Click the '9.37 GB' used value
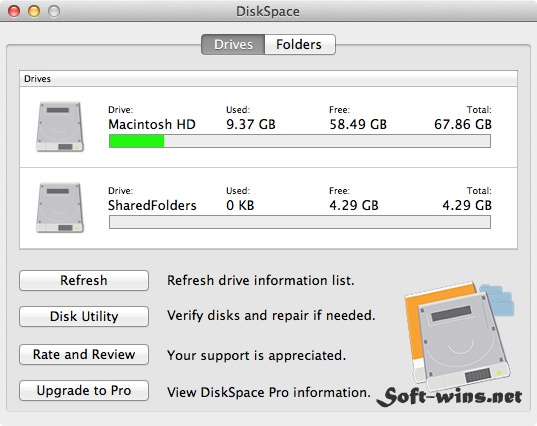 pos(251,124)
